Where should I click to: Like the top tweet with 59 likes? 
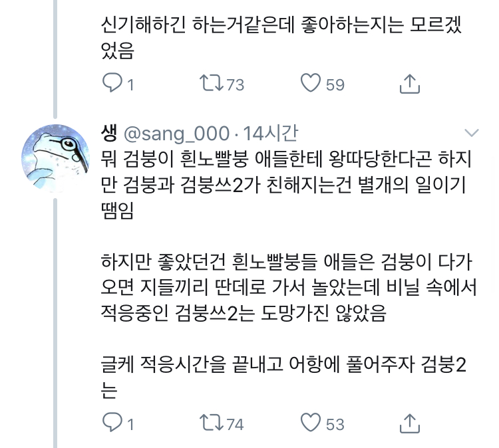tap(311, 83)
